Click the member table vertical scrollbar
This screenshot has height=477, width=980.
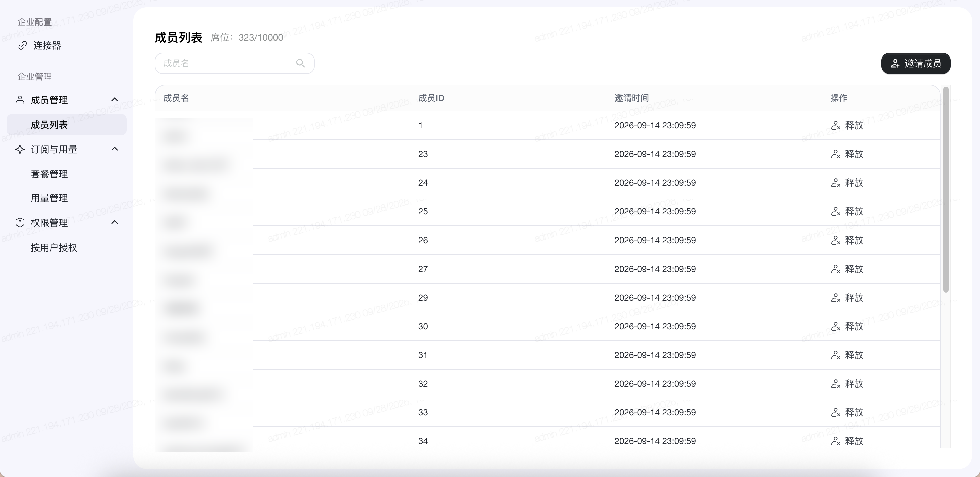click(946, 189)
